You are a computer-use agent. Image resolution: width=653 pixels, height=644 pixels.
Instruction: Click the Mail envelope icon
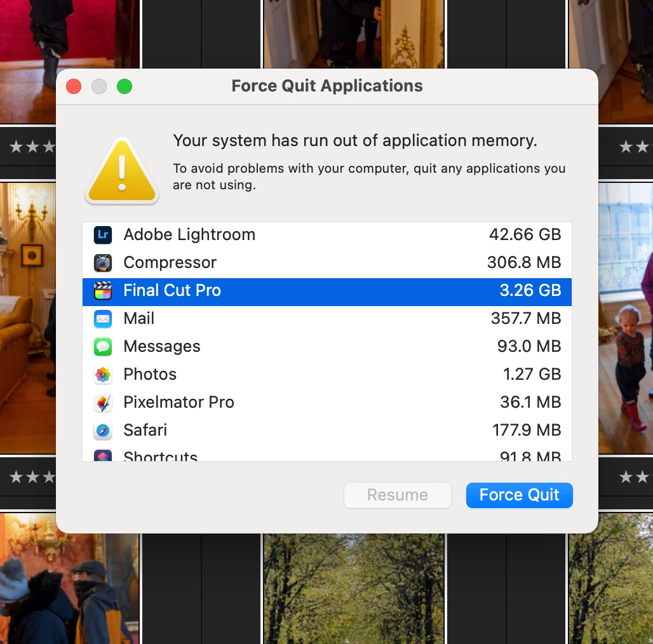(102, 319)
